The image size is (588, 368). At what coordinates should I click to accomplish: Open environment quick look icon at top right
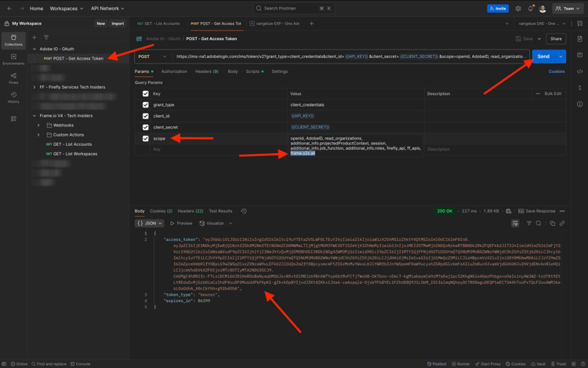coord(579,24)
